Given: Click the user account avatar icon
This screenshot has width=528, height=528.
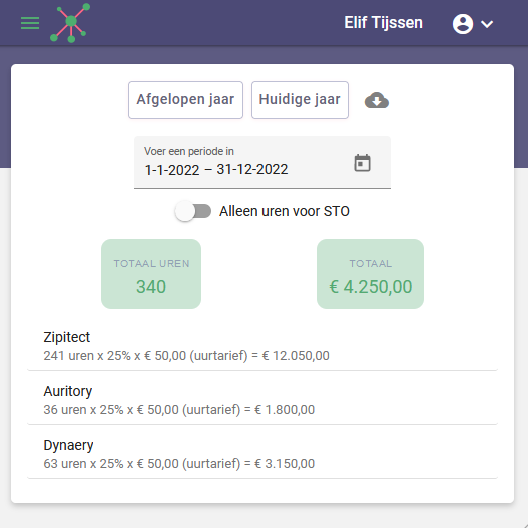Looking at the screenshot, I should point(463,24).
